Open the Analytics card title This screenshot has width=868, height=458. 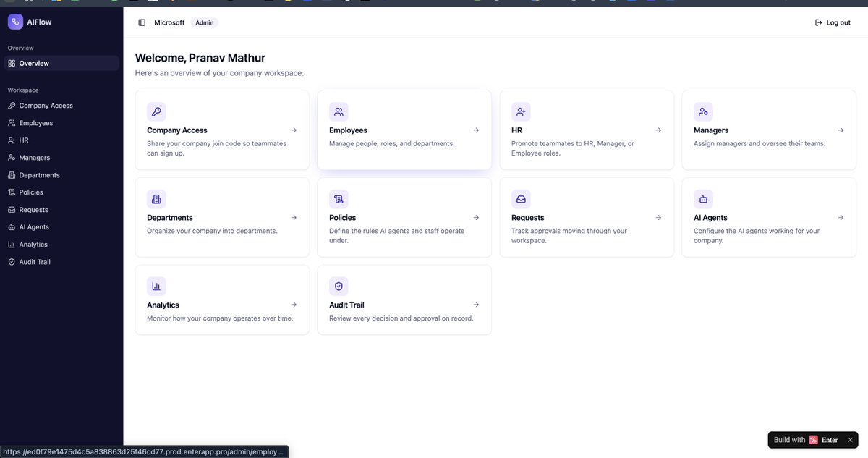(163, 305)
